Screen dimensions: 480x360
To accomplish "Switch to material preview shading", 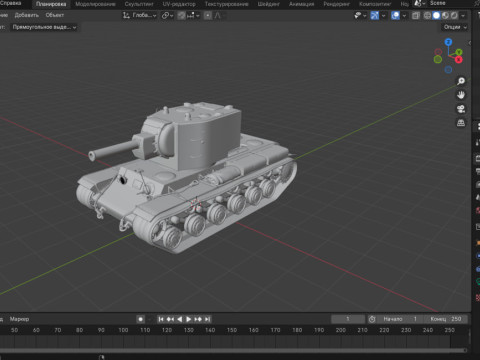I will coord(445,15).
